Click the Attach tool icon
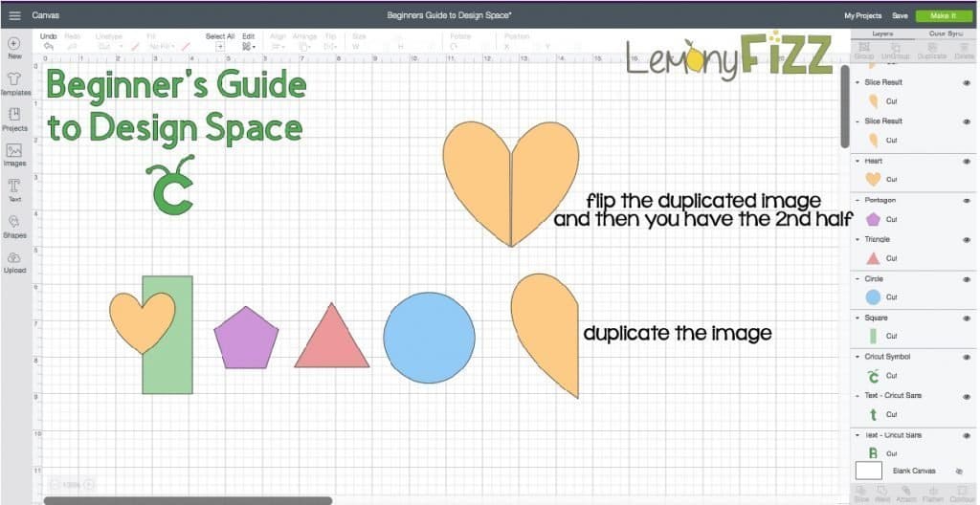 pos(907,490)
